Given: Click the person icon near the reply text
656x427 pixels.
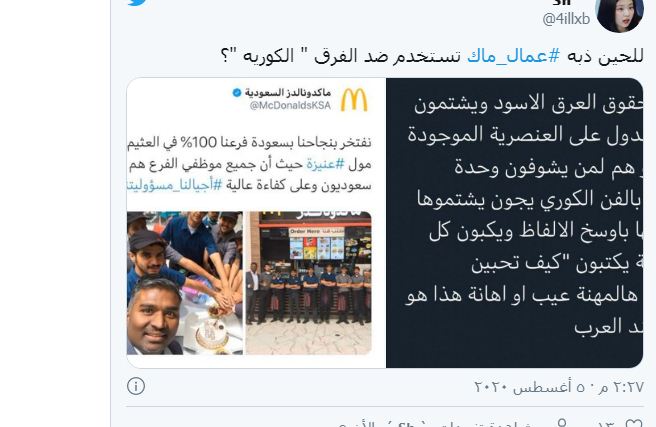Looking at the screenshot, I should pyautogui.click(x=562, y=423).
